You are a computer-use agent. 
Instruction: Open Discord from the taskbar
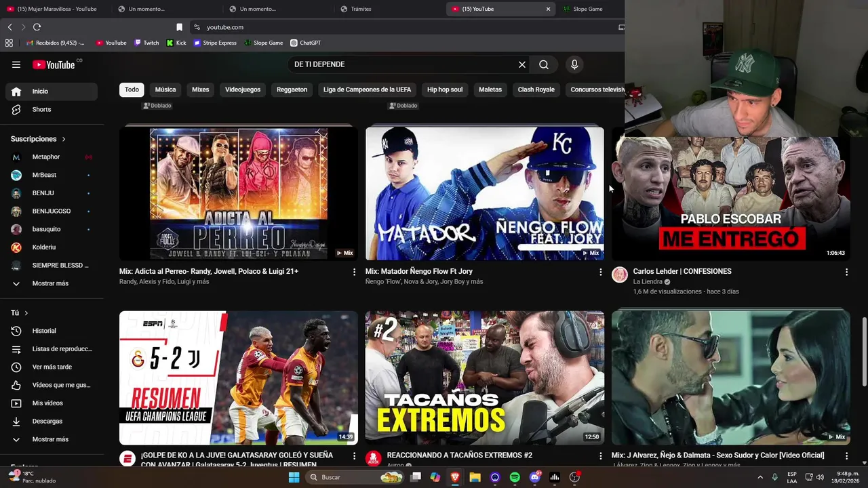coord(535,477)
